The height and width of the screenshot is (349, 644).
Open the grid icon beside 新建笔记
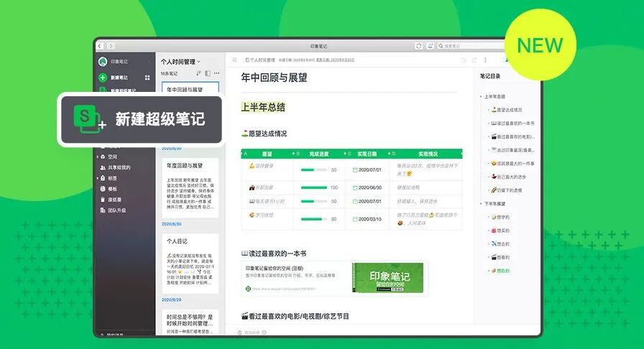[147, 77]
